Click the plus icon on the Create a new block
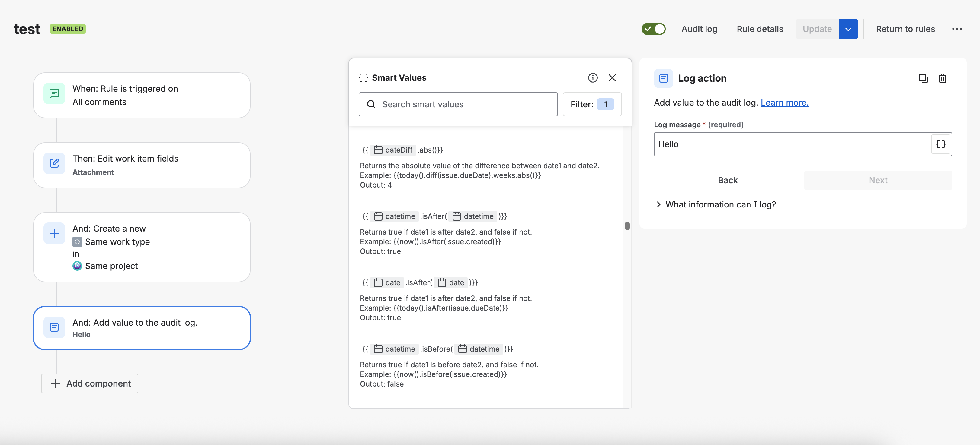This screenshot has width=980, height=445. [54, 233]
